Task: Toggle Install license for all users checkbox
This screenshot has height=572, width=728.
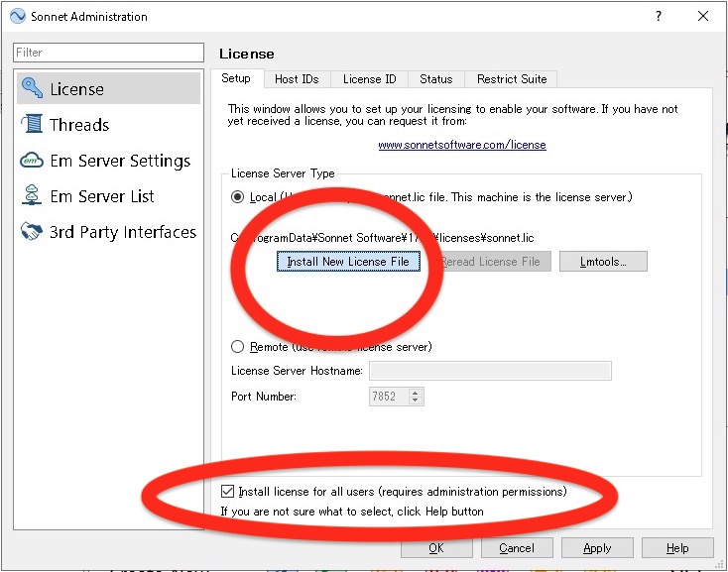Action: coord(227,491)
